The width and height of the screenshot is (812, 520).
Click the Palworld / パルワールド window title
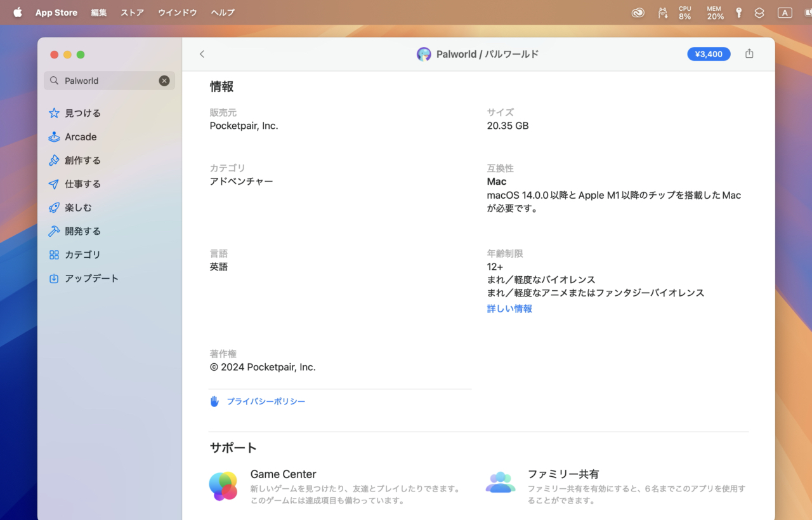click(x=487, y=54)
